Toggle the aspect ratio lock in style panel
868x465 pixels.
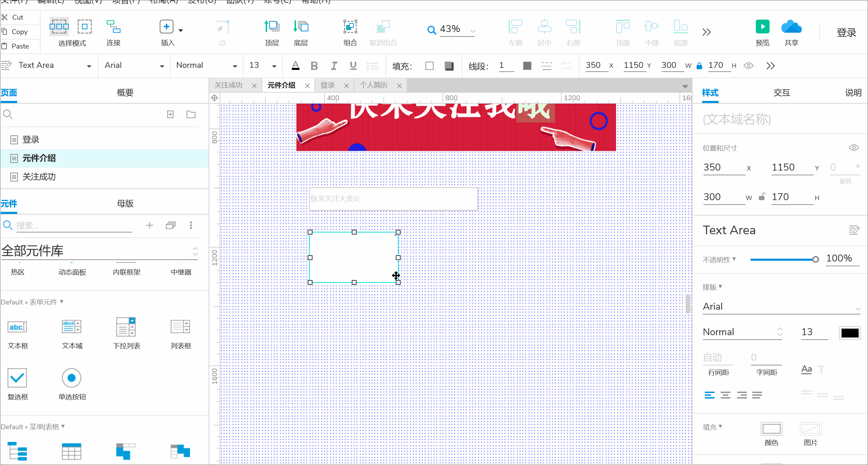click(x=762, y=197)
